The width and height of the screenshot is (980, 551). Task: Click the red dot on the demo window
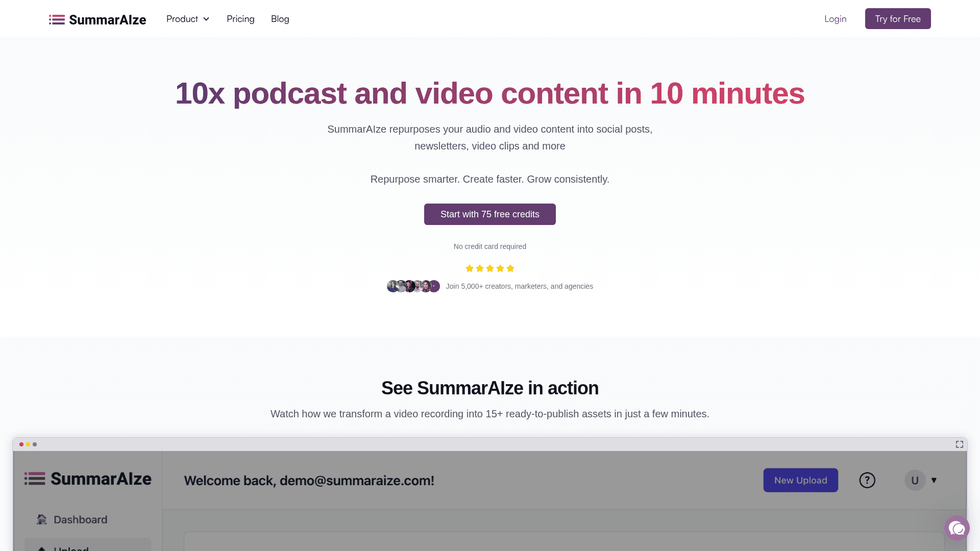point(21,444)
